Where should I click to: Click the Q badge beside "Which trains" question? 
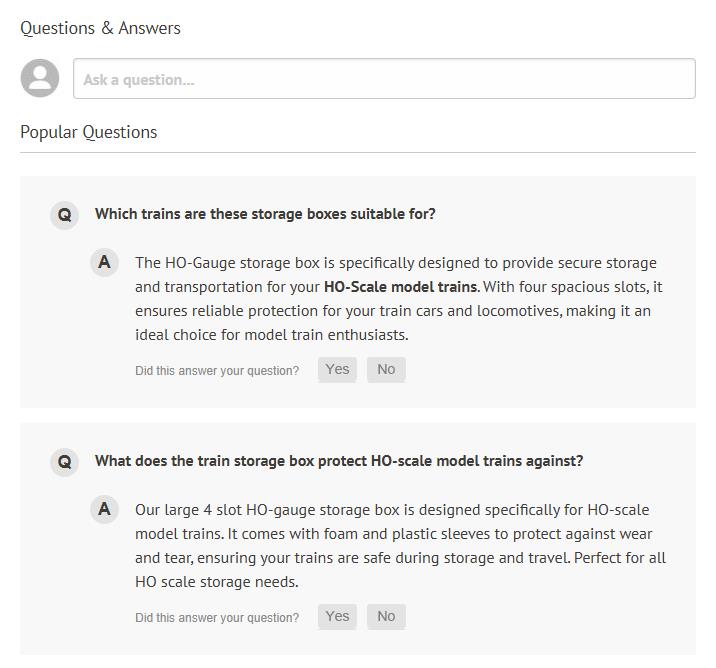coord(65,214)
